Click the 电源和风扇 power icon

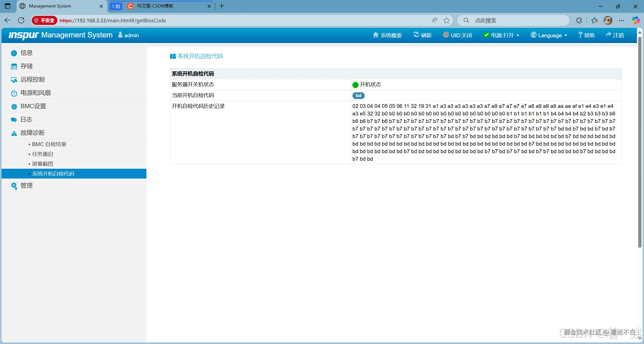point(14,93)
